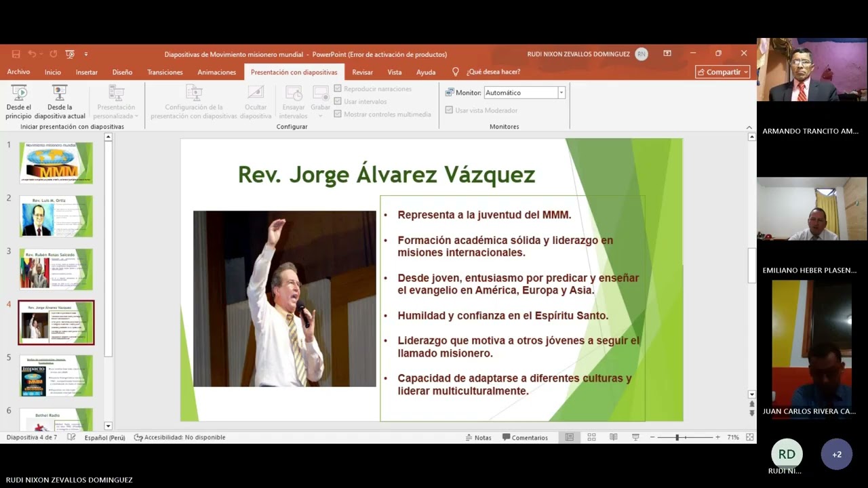The width and height of the screenshot is (868, 488).
Task: Open the Customize Quick Access Toolbar arrow
Action: click(86, 54)
